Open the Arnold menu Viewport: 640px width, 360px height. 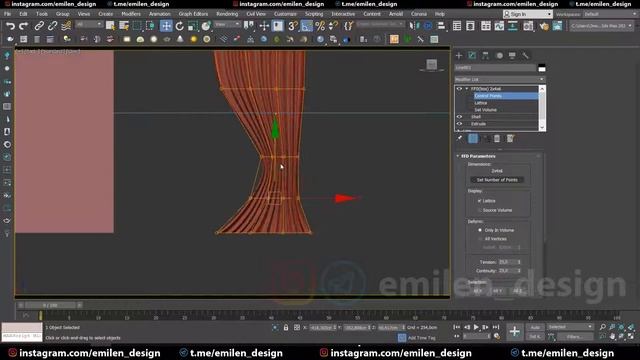[396, 14]
